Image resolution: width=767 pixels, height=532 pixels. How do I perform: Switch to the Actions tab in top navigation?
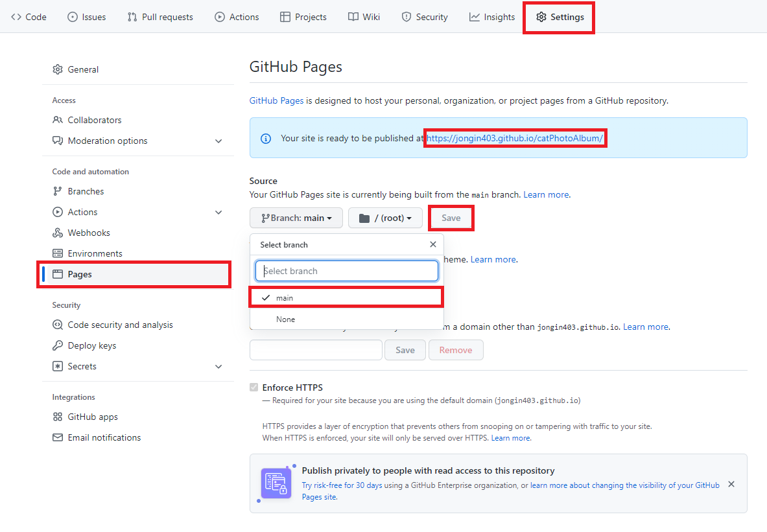(237, 17)
